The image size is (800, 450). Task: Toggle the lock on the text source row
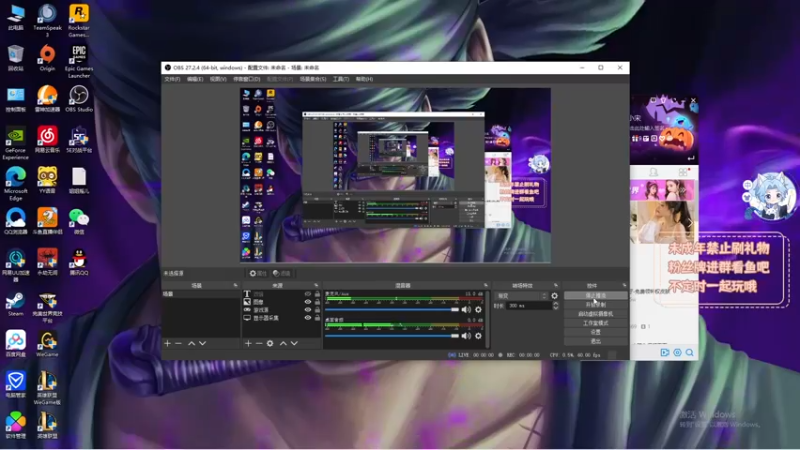(317, 294)
